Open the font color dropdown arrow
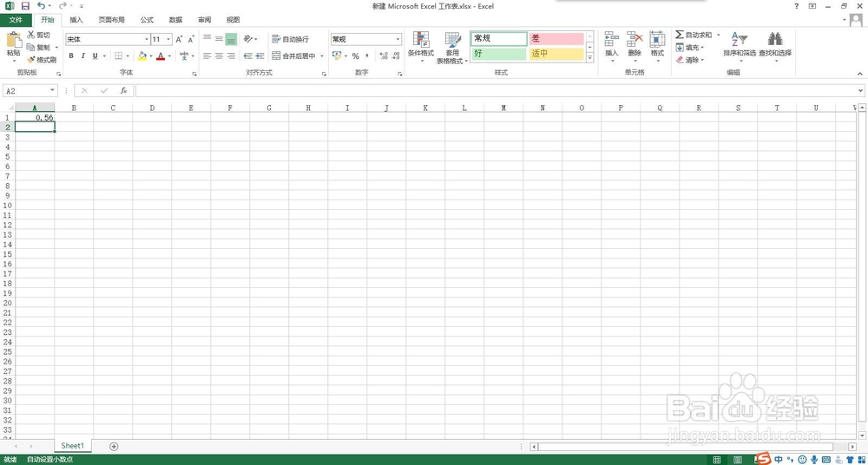Screen dimensions: 868x465 (x=169, y=56)
